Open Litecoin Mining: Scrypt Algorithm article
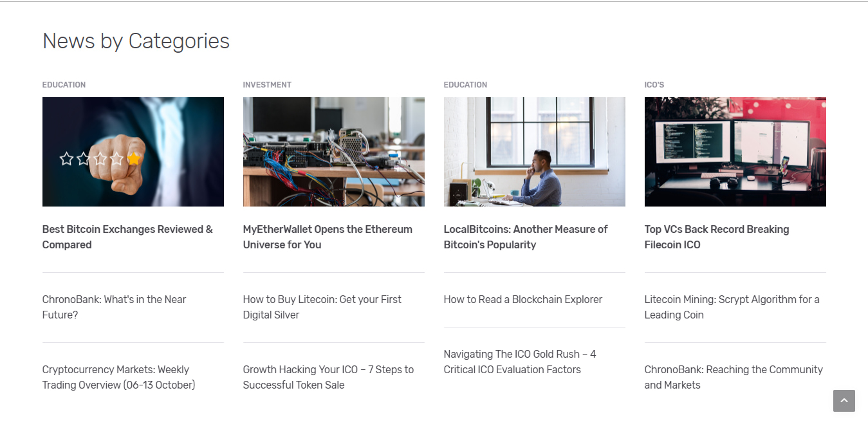The image size is (868, 424). (732, 307)
